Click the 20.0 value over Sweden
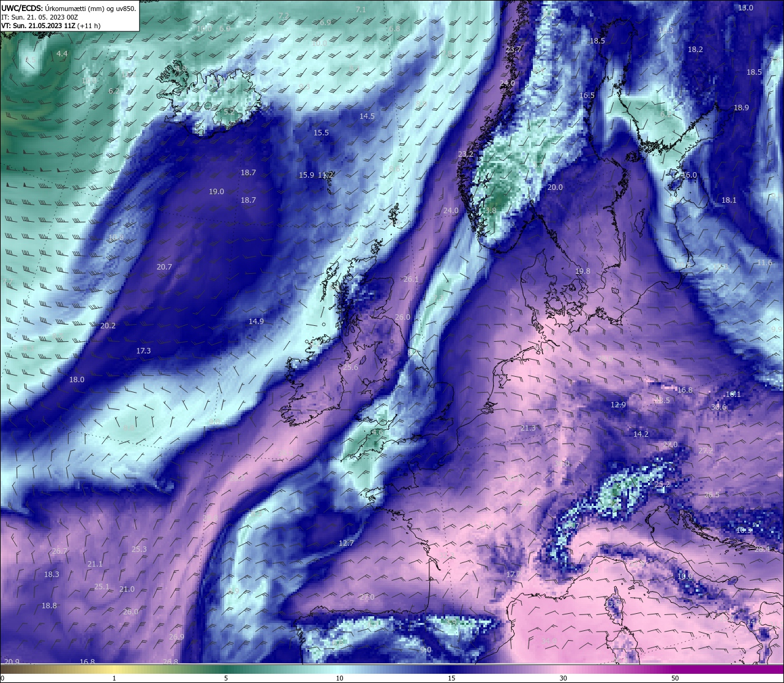Viewport: 784px width, 683px height. click(555, 187)
